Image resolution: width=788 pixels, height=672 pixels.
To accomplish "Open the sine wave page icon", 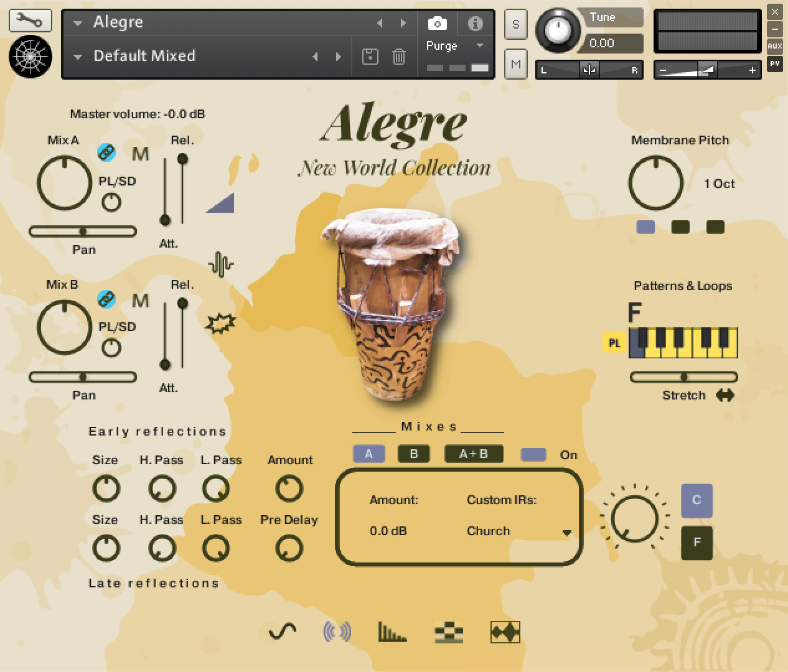I will pyautogui.click(x=282, y=632).
